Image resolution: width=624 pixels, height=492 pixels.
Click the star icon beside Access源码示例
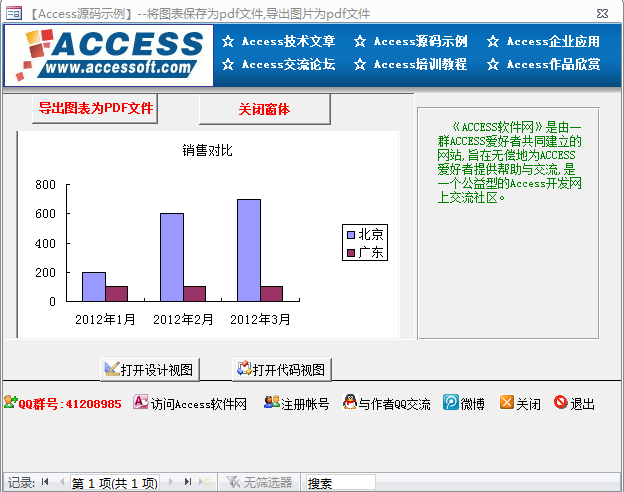360,41
